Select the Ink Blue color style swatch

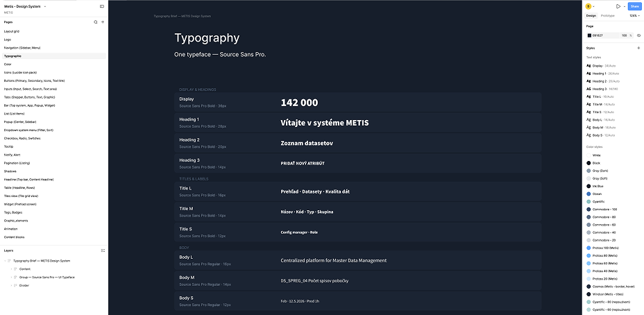pyautogui.click(x=588, y=186)
